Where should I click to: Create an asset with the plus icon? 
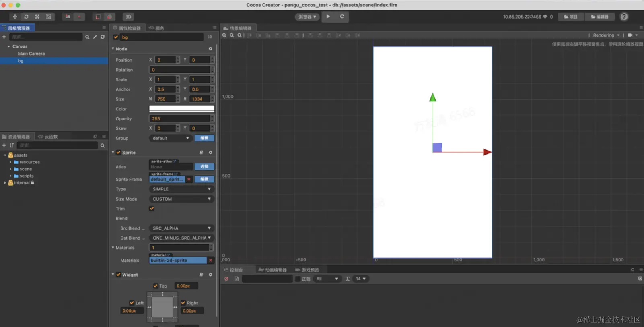coord(4,145)
